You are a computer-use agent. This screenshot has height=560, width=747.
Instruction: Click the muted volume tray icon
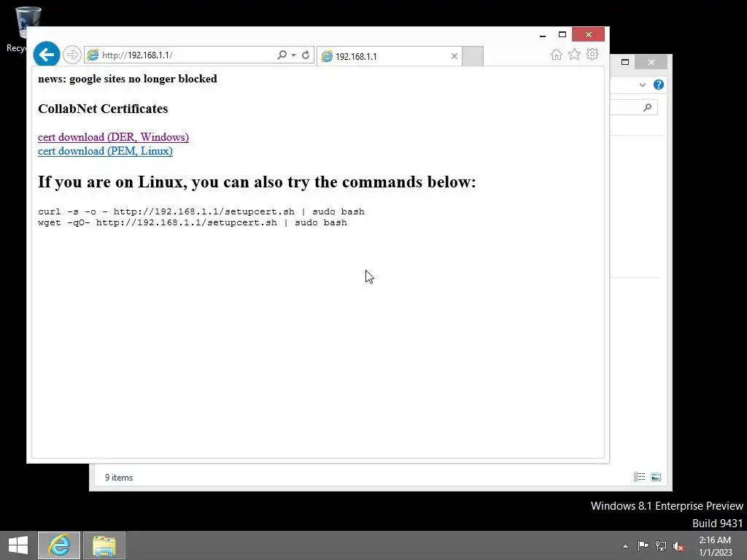(678, 546)
